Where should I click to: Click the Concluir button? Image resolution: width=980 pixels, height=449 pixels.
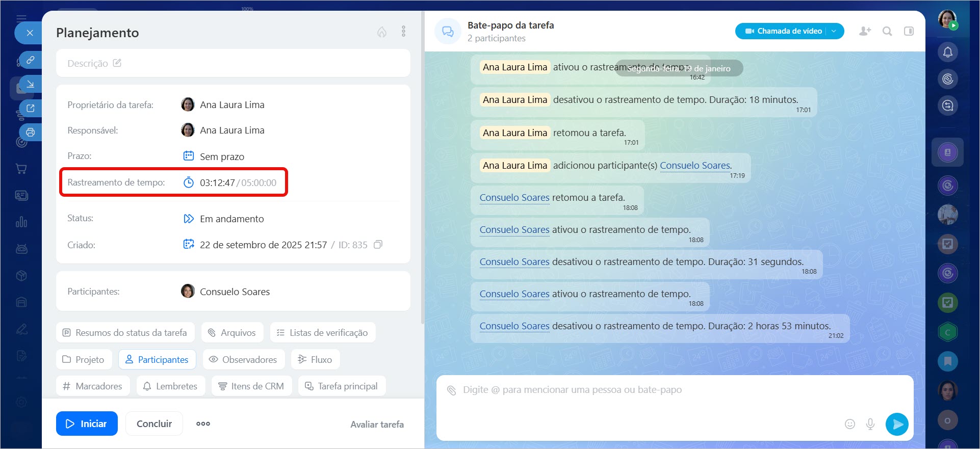[154, 424]
